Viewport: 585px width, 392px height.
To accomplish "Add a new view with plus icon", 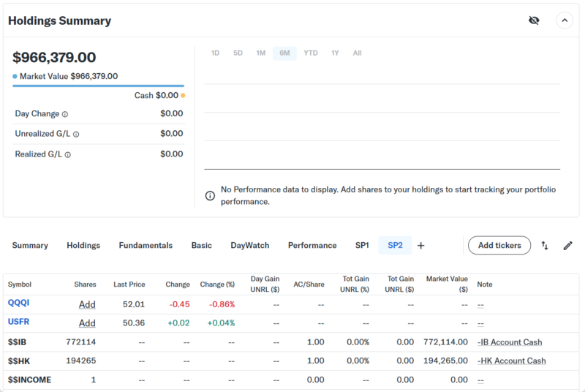I will [420, 246].
